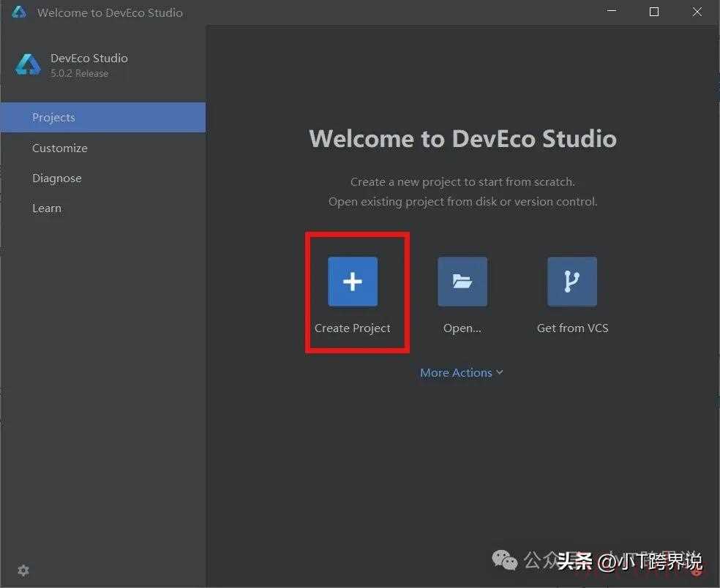The image size is (720, 588).
Task: Click the DevEco logo in title bar
Action: click(x=19, y=12)
